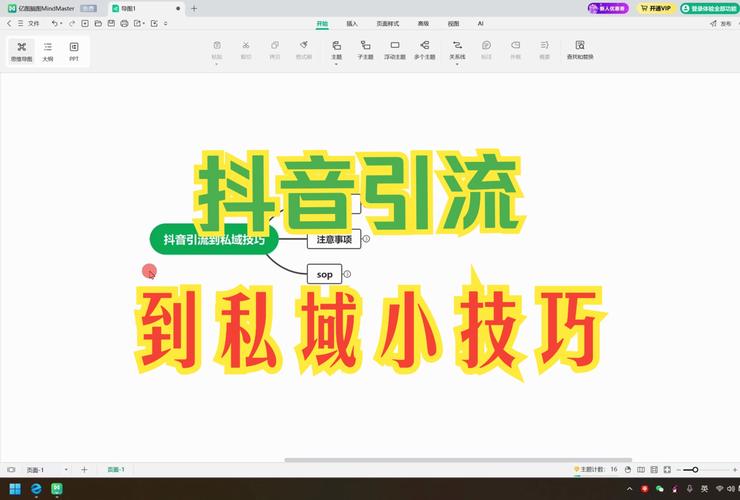740x500 pixels.
Task: Click the horizontal scrollbar thumb
Action: click(x=458, y=459)
